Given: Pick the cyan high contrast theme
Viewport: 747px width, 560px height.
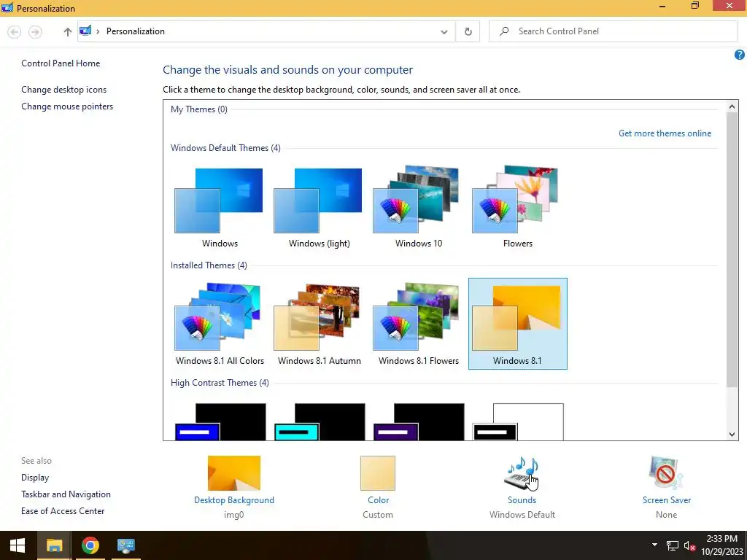Looking at the screenshot, I should click(x=320, y=422).
